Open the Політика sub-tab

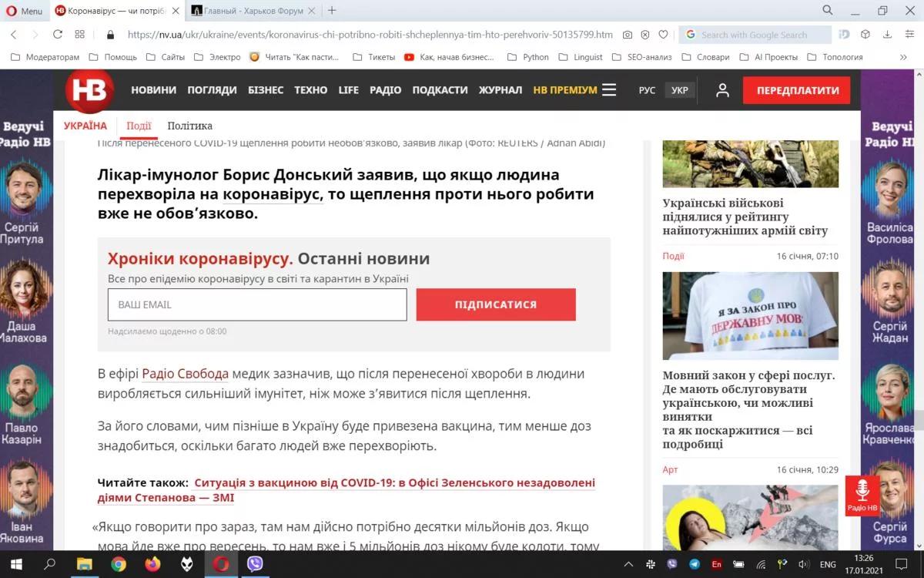point(189,126)
